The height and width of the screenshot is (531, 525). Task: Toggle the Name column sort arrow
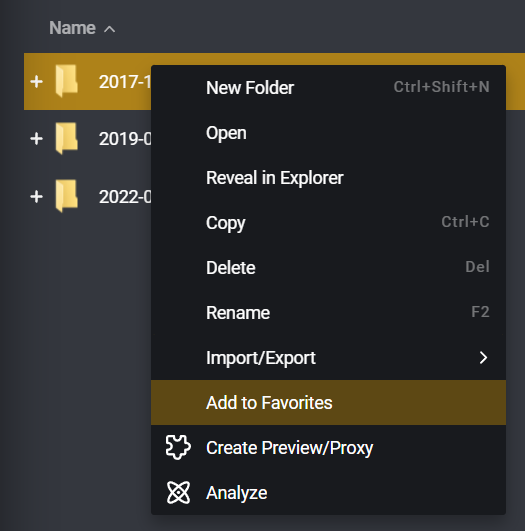109,29
